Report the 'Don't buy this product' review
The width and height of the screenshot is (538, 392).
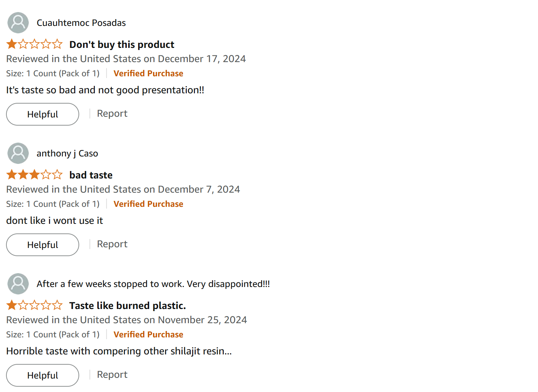pyautogui.click(x=112, y=114)
